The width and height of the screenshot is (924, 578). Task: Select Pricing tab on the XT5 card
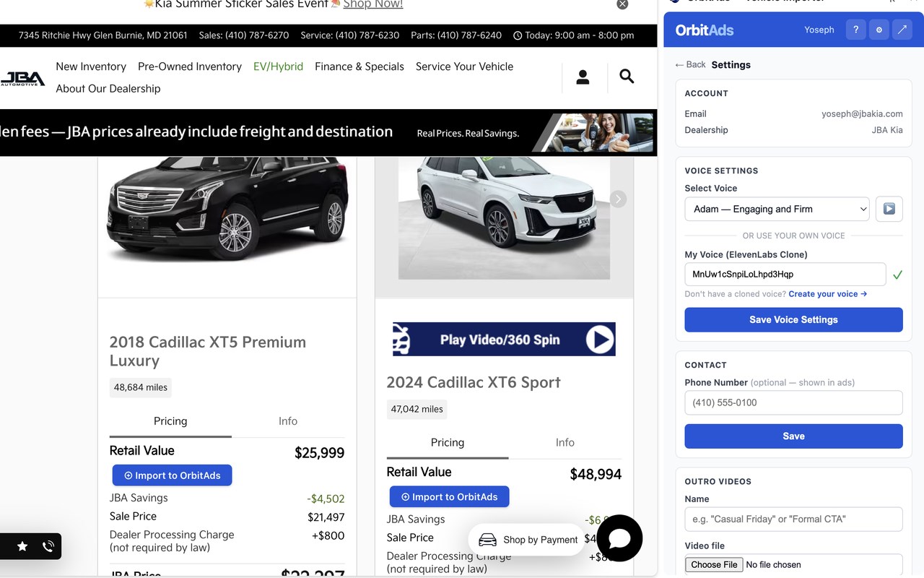pos(170,421)
